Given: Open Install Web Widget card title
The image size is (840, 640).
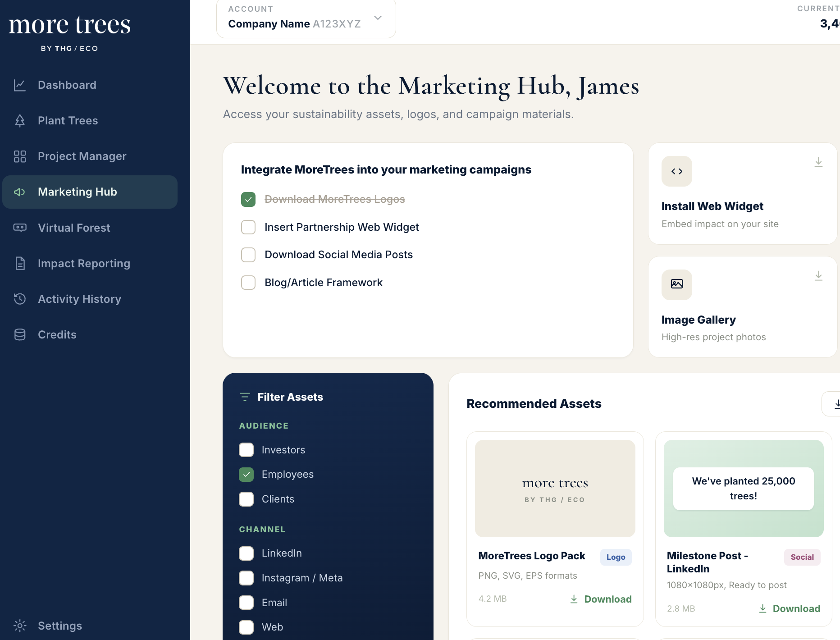Looking at the screenshot, I should [712, 206].
